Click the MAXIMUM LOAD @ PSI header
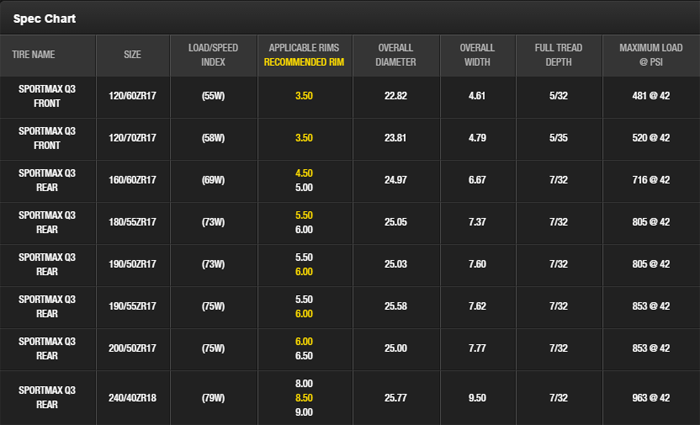 coord(651,55)
